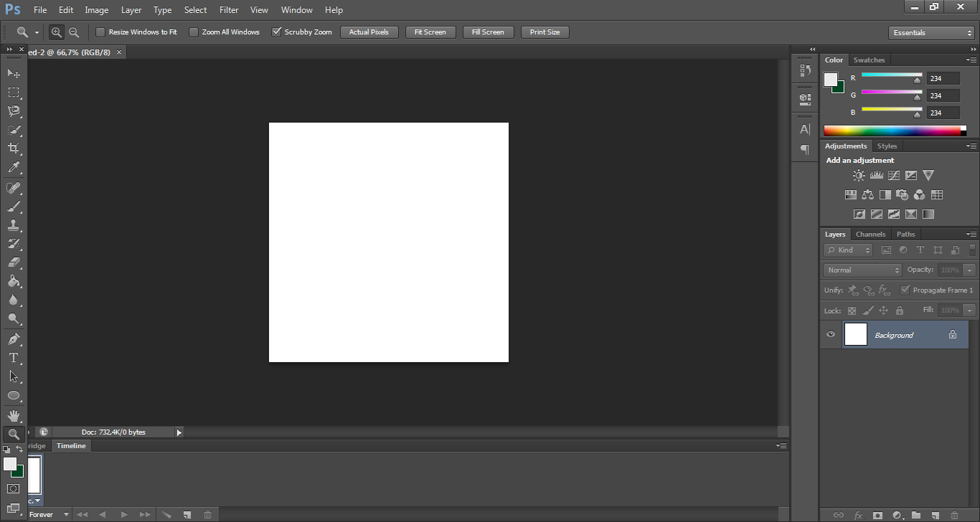Screen dimensions: 980x522
Task: Toggle lock transparent pixels
Action: pyautogui.click(x=852, y=310)
